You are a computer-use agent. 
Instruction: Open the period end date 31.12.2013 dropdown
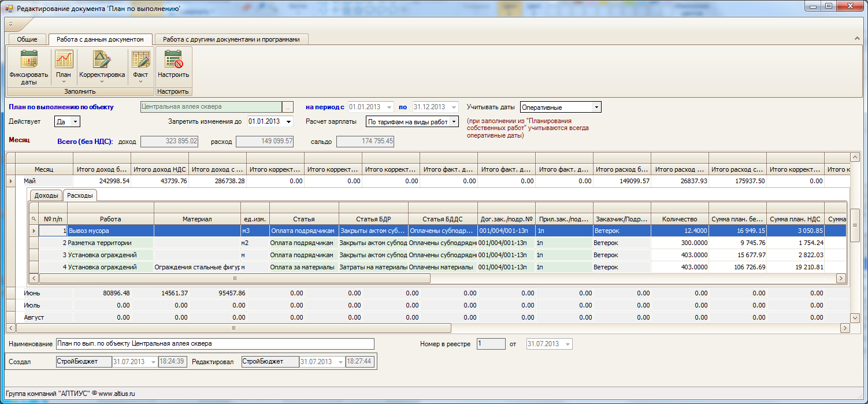coord(454,107)
